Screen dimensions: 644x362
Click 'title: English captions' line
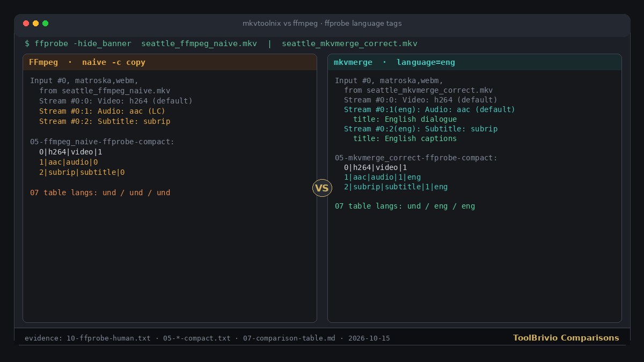point(405,138)
